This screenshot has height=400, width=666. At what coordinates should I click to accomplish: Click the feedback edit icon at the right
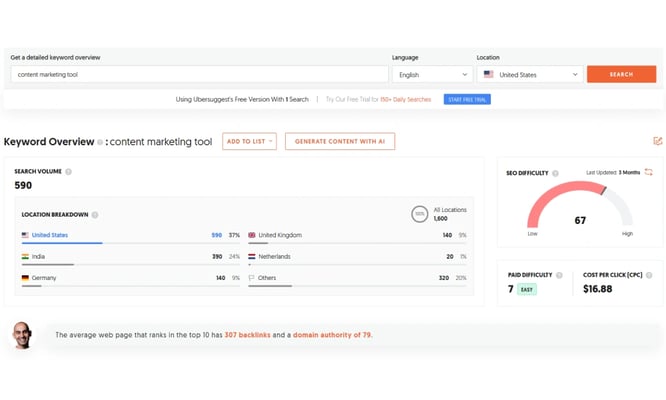pyautogui.click(x=658, y=141)
